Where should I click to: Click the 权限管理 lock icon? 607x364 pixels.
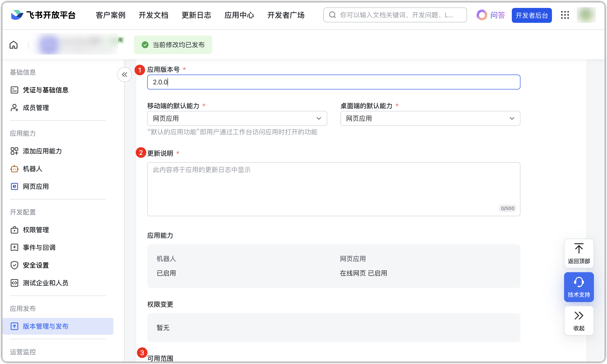coord(14,230)
